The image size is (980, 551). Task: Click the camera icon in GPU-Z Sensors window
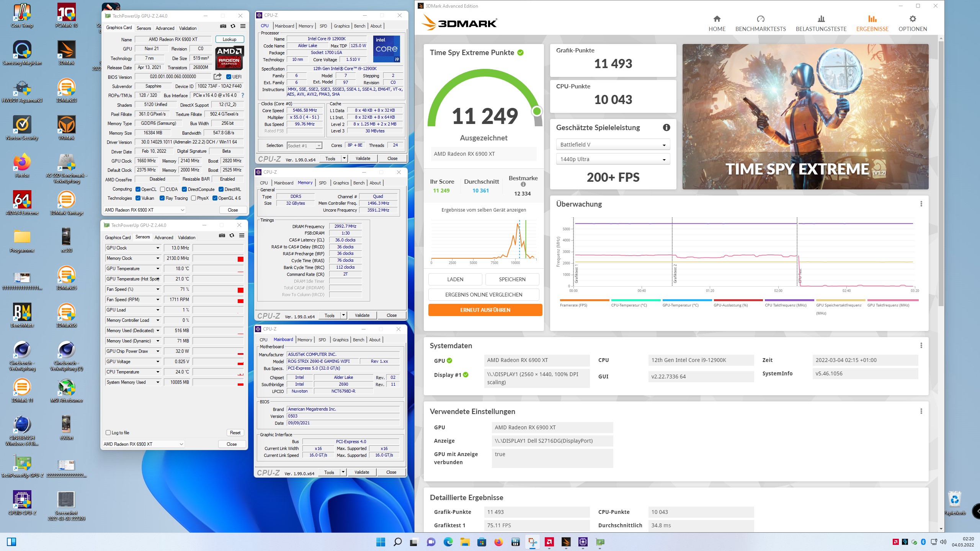(222, 235)
